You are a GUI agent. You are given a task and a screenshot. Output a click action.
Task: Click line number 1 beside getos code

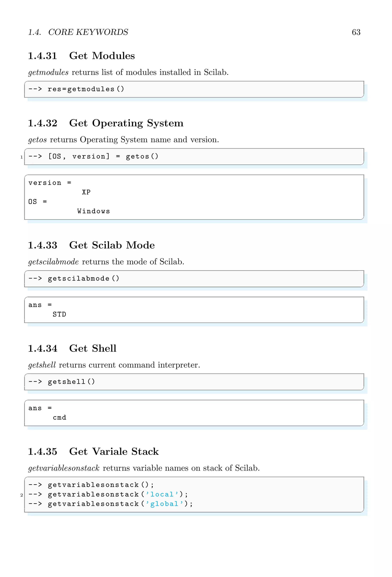click(x=22, y=157)
